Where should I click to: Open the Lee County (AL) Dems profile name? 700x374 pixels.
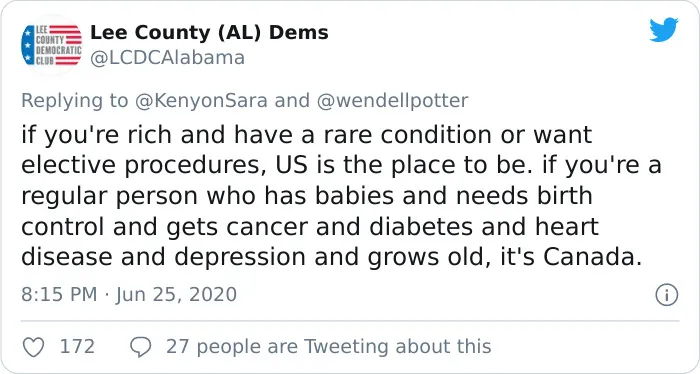click(x=209, y=33)
